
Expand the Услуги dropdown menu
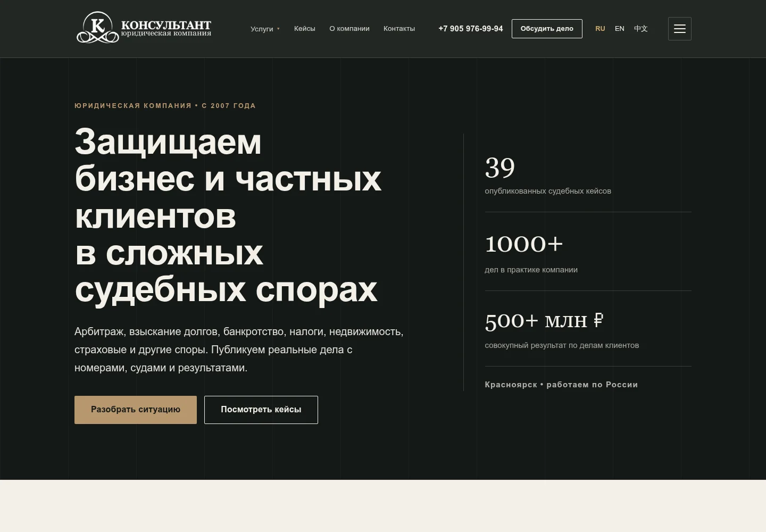point(265,29)
